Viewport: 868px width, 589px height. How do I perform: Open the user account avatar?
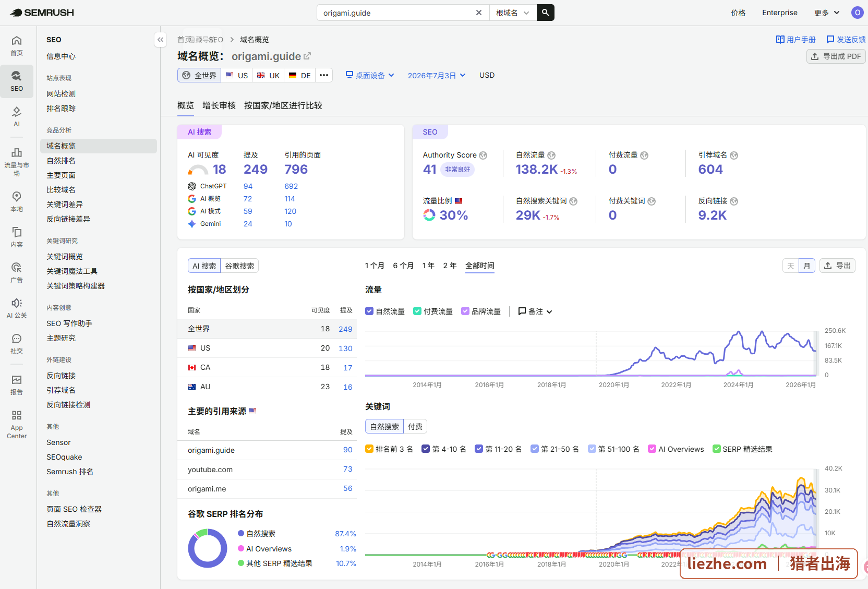coord(857,13)
